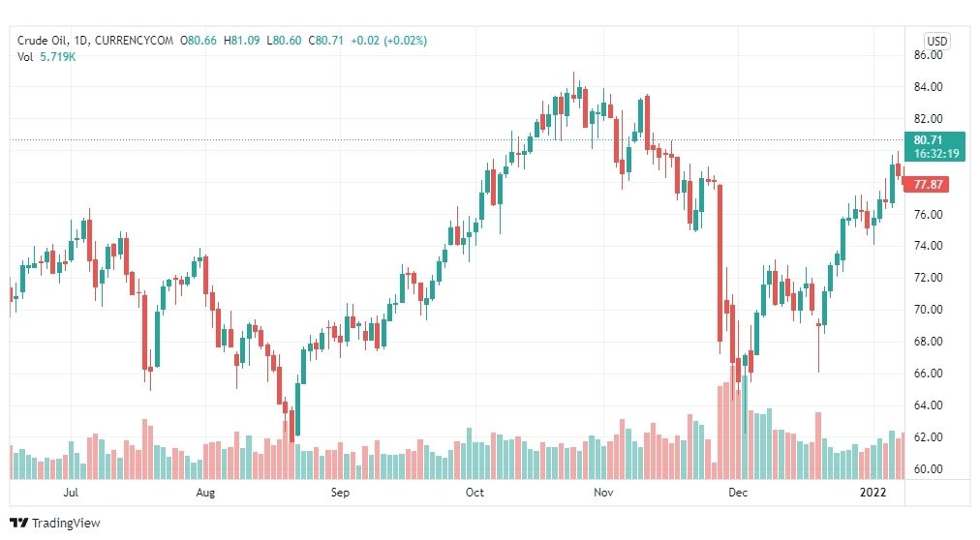This screenshot has height=540, width=980.
Task: Select the 70.00 price axis label
Action: pyautogui.click(x=928, y=310)
